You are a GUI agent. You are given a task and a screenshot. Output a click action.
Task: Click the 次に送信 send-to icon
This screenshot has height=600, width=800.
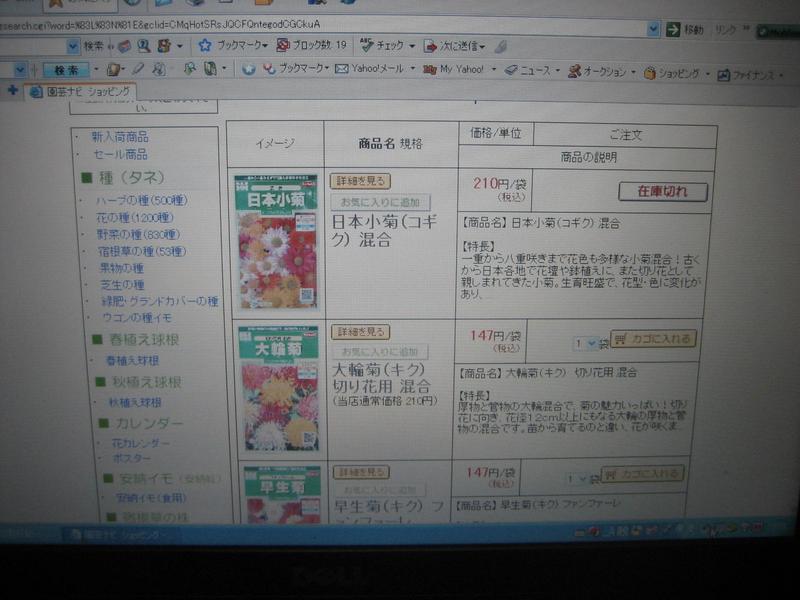pos(430,46)
